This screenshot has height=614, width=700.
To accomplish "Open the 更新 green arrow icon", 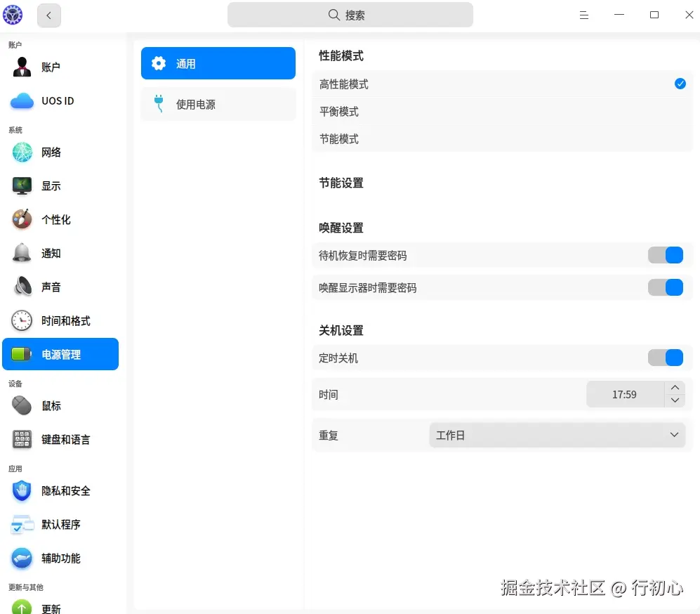I will [22, 607].
